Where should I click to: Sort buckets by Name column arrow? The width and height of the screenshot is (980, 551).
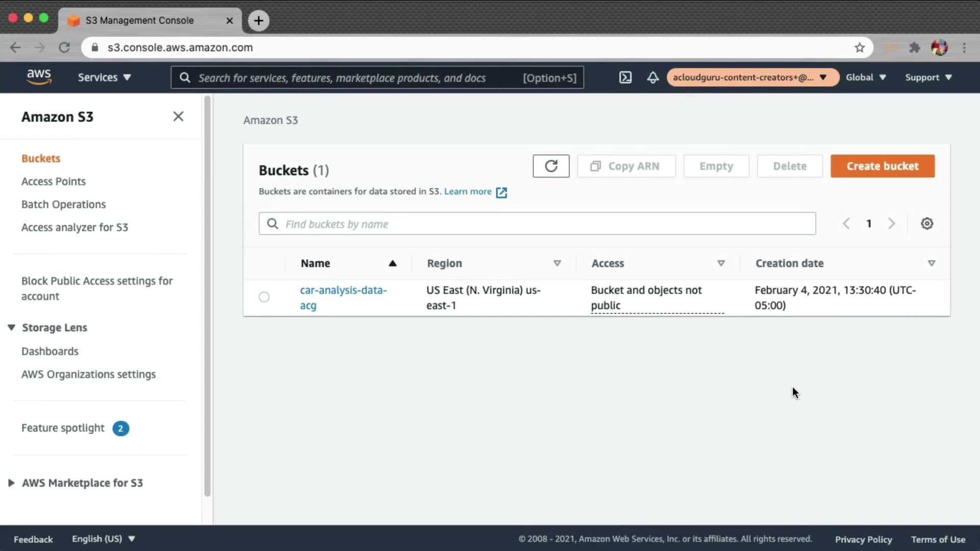click(x=393, y=263)
